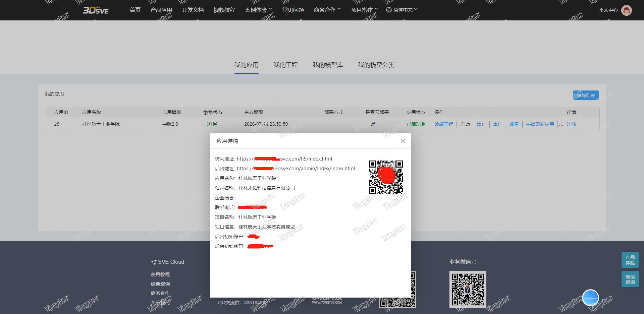This screenshot has height=314, width=644.
Task: Switch to the 我的工程 tab
Action: [285, 65]
